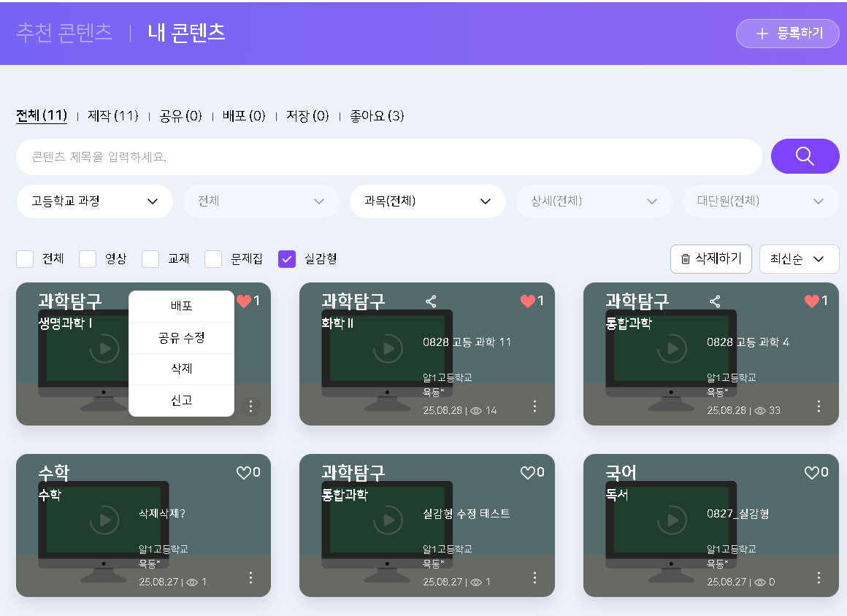Expand the 고등학교 과정 dropdown
The width and height of the screenshot is (847, 616).
[94, 201]
